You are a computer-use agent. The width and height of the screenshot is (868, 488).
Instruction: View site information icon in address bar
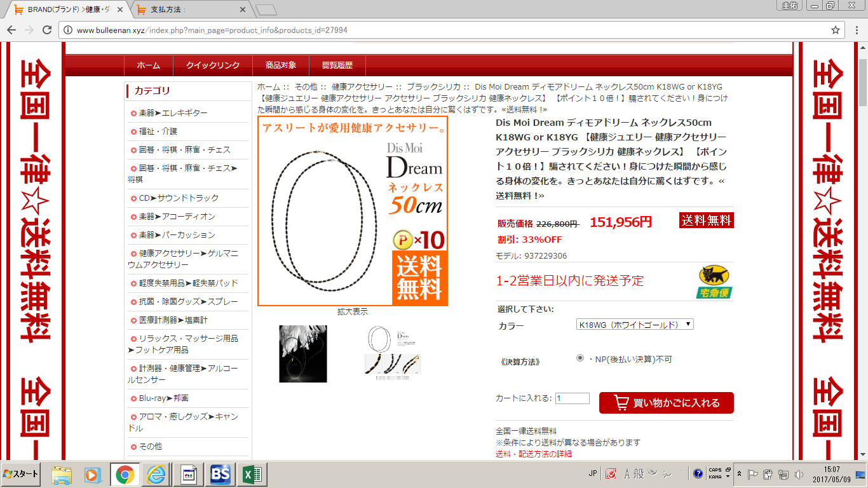click(68, 30)
